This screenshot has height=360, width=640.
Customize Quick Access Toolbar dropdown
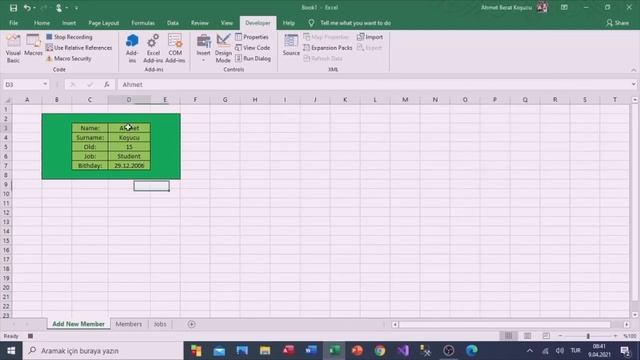[76, 8]
